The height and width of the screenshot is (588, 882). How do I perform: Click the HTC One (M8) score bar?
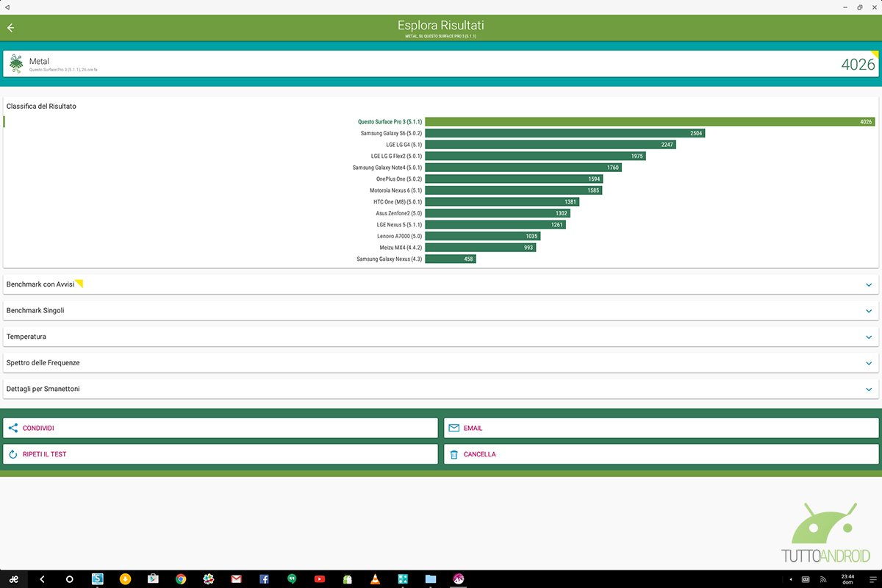coord(502,201)
